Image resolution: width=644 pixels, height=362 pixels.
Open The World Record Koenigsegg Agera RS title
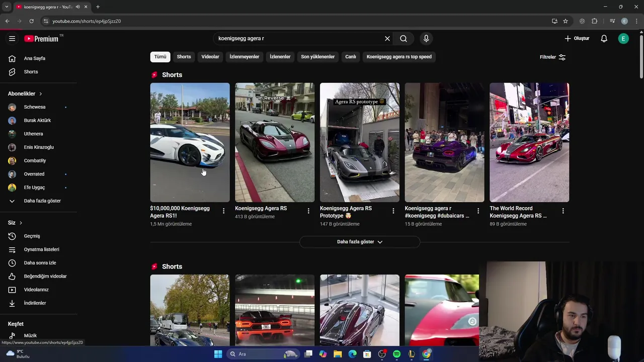click(518, 212)
